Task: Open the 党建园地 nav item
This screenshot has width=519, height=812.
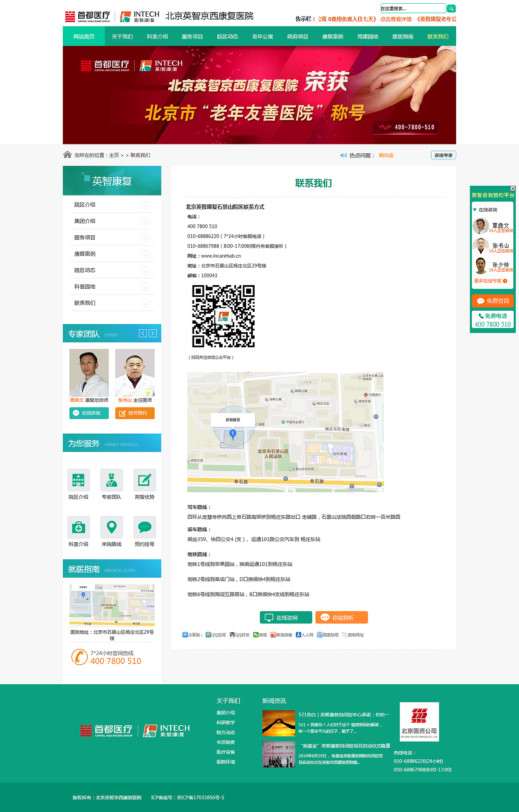Action: 368,37
